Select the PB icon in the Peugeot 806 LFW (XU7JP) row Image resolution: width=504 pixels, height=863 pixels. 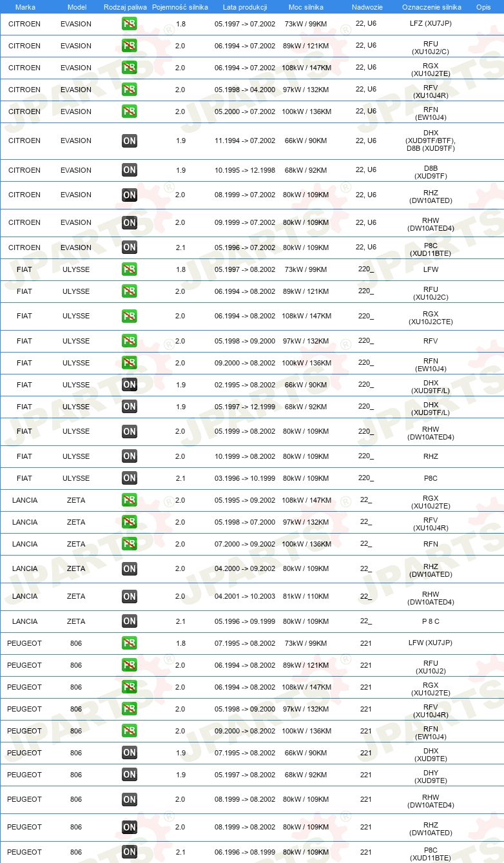(x=130, y=643)
